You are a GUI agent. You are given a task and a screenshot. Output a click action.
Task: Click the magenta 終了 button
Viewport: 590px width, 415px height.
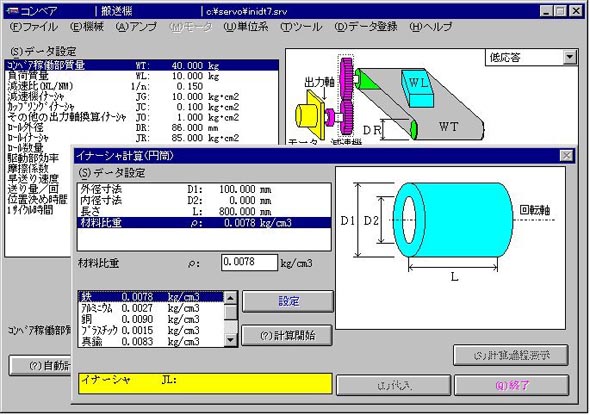[x=511, y=385]
